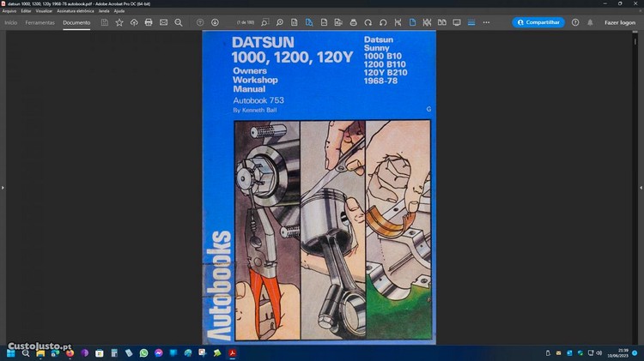644x361 pixels.
Task: Open the search magnifier tool
Action: [179, 22]
